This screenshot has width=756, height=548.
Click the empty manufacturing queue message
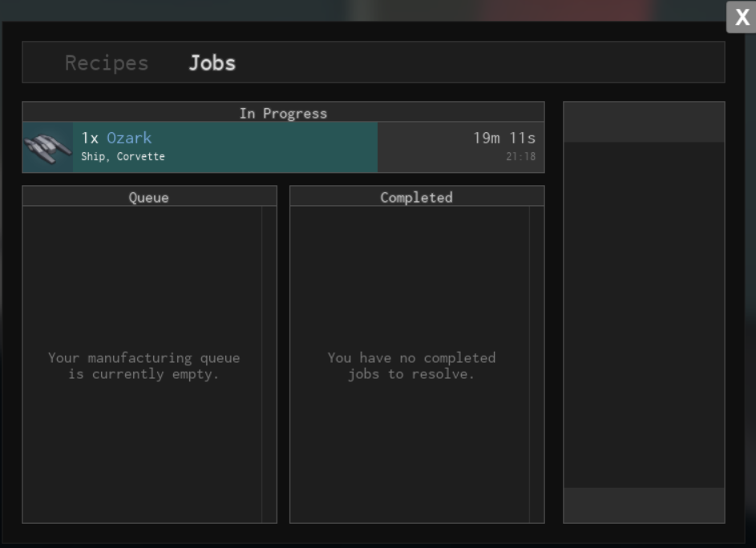[144, 366]
